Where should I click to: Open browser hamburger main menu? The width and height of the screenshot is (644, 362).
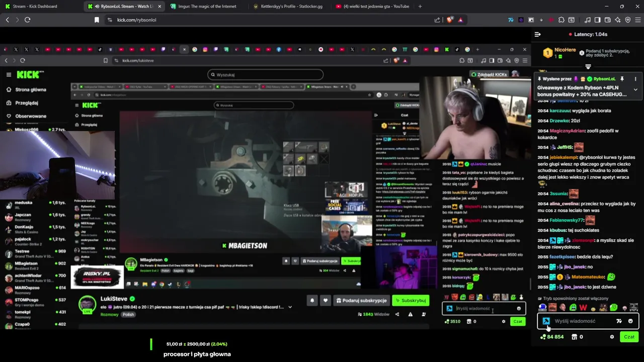tap(637, 20)
